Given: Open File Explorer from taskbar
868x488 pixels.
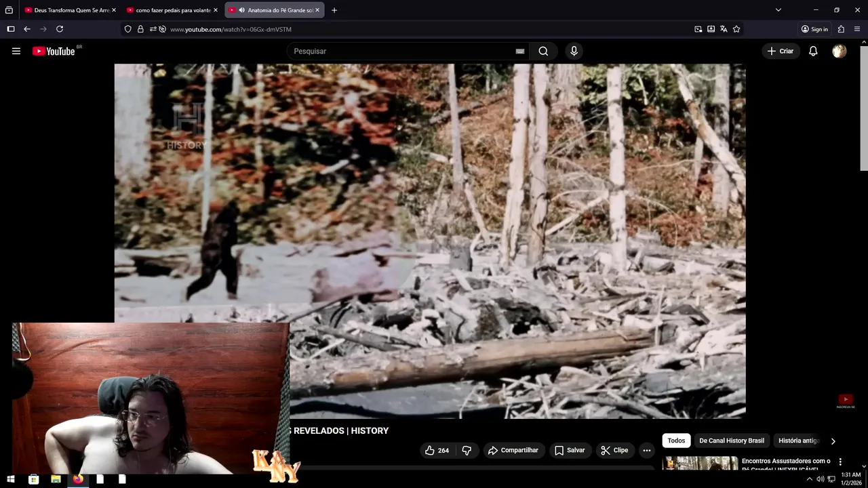Looking at the screenshot, I should coord(56,479).
